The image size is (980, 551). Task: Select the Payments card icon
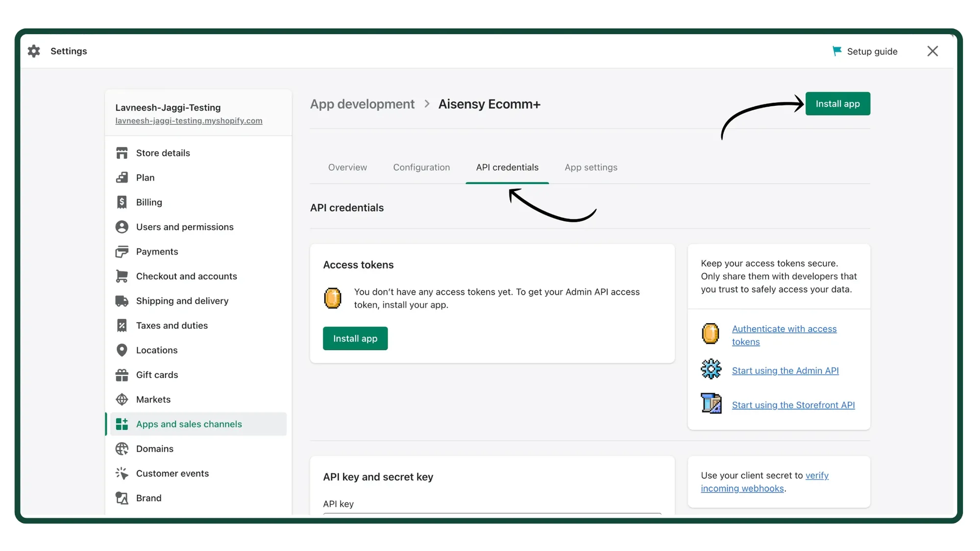122,251
